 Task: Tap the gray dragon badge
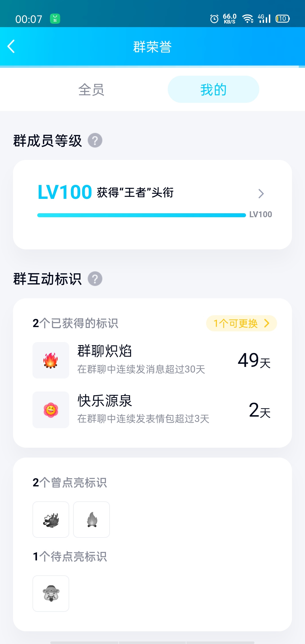click(51, 520)
